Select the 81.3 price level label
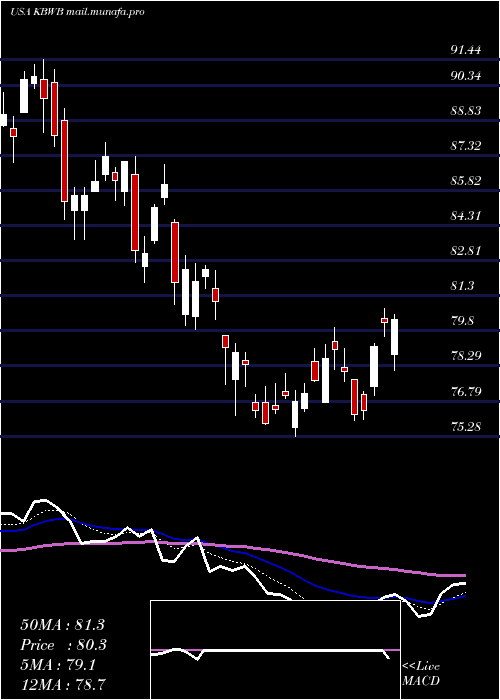Image resolution: width=500 pixels, height=700 pixels. [462, 286]
